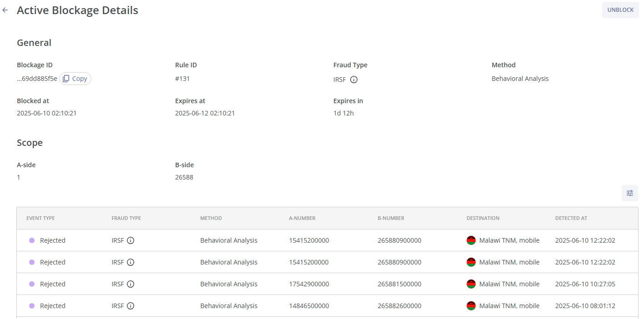Click the info icon in the first Rejected row

pos(131,240)
